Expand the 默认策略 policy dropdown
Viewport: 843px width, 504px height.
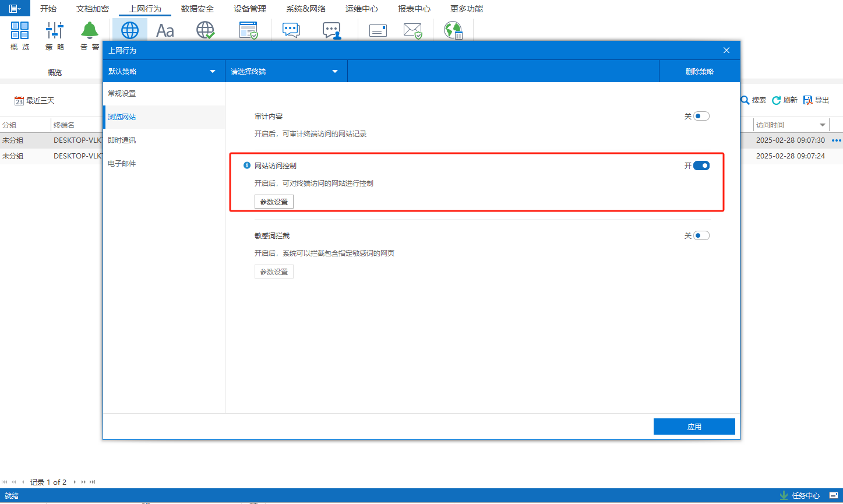pos(212,72)
